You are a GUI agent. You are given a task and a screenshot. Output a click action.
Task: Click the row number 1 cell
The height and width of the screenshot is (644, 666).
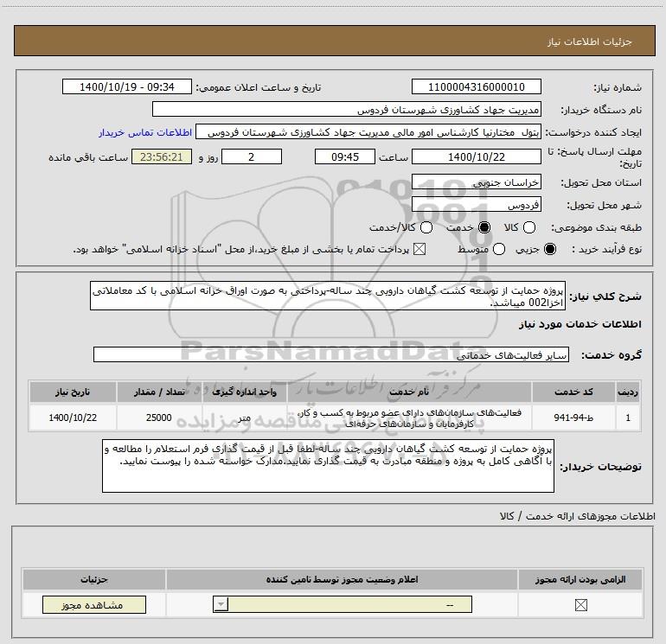click(x=628, y=418)
